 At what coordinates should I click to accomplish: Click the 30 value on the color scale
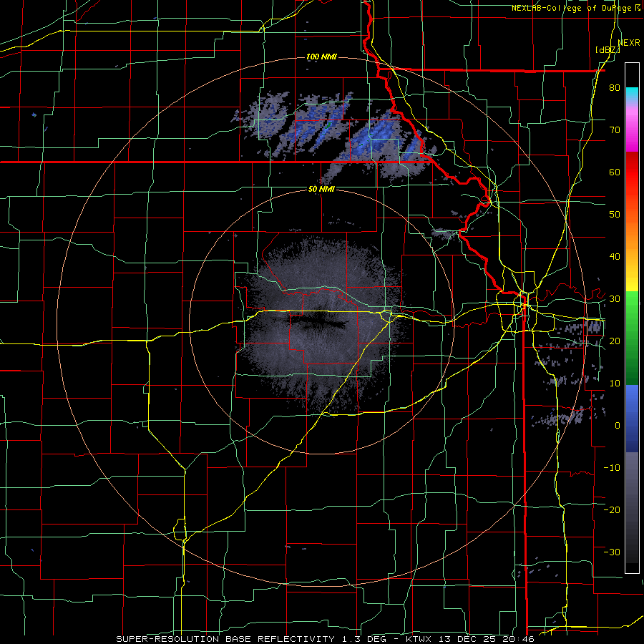pos(615,299)
